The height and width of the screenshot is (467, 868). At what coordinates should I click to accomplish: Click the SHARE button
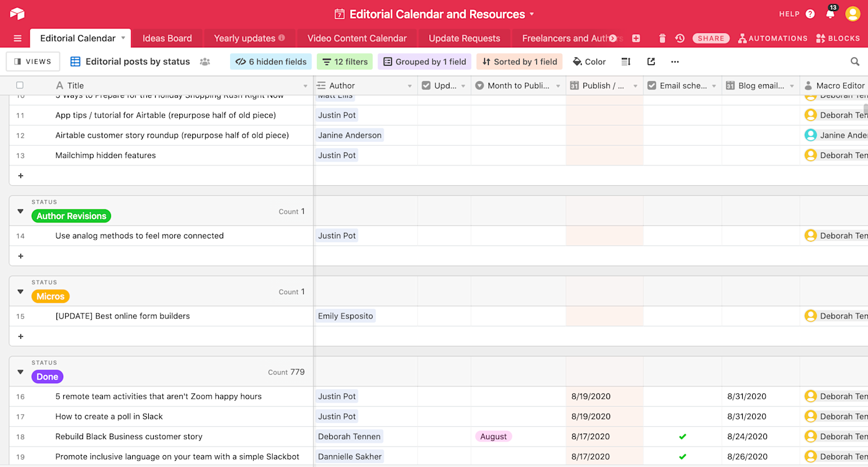(711, 38)
